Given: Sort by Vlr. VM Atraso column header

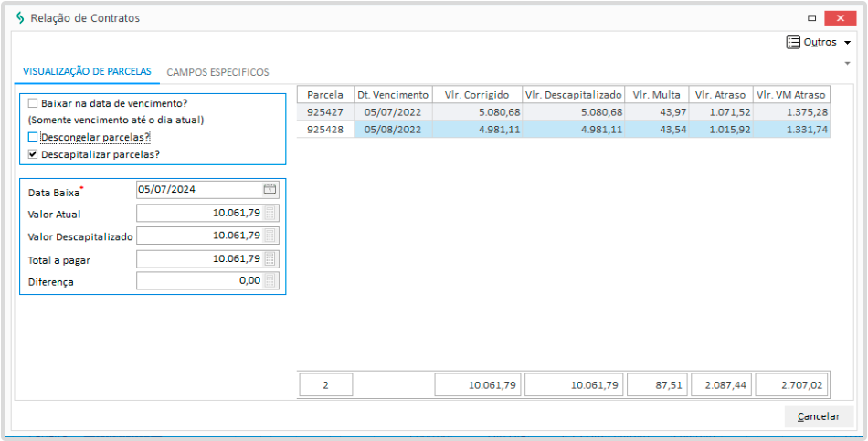Looking at the screenshot, I should (x=791, y=95).
